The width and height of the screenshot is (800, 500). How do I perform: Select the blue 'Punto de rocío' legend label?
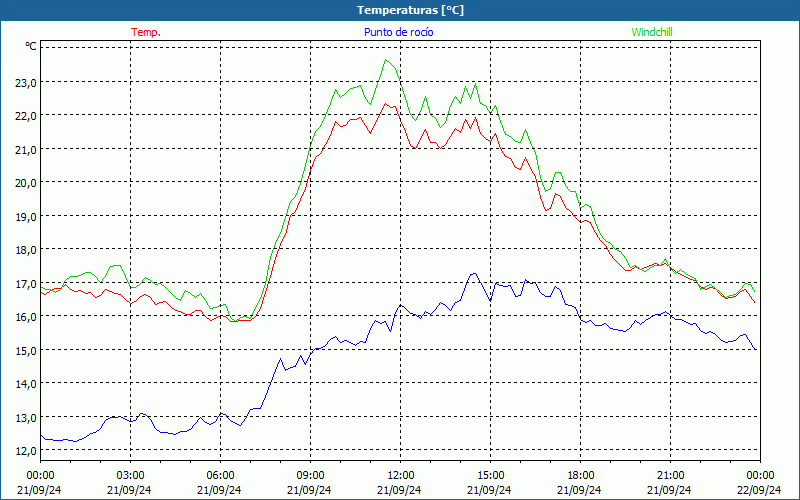coord(398,32)
